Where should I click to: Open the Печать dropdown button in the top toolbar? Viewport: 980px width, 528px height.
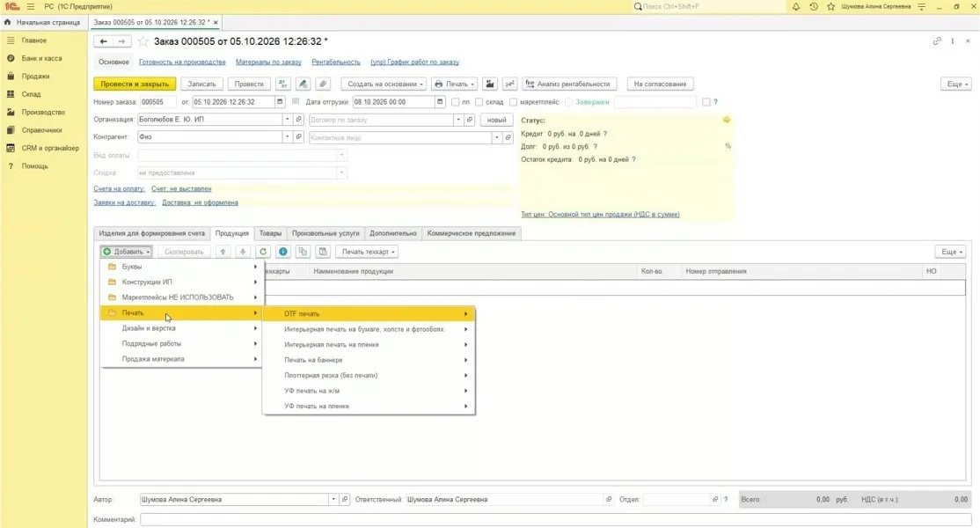pyautogui.click(x=455, y=84)
